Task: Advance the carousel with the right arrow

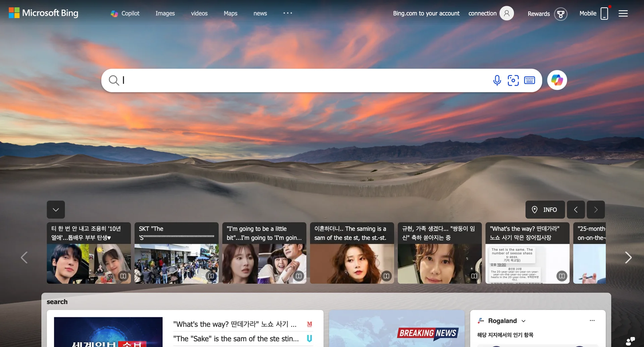Action: 629,257
